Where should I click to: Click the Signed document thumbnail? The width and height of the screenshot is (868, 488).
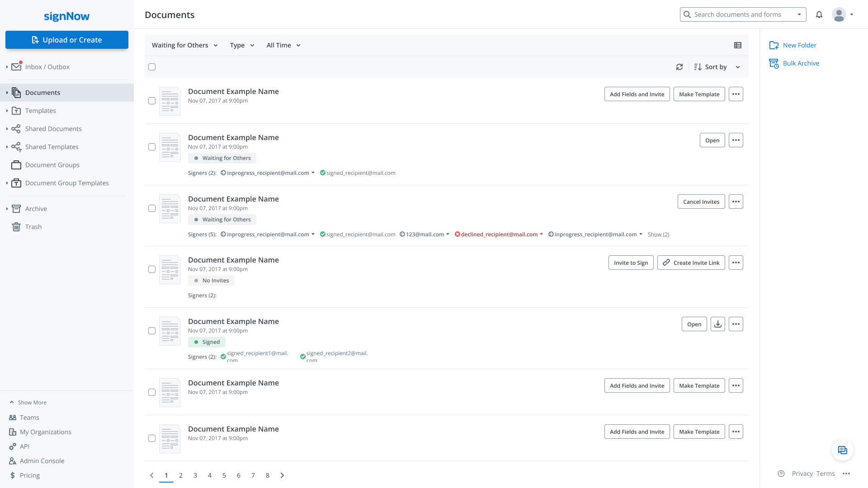point(170,331)
